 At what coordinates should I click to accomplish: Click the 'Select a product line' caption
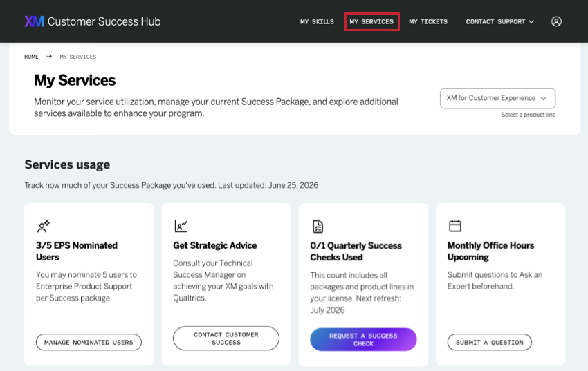[528, 115]
